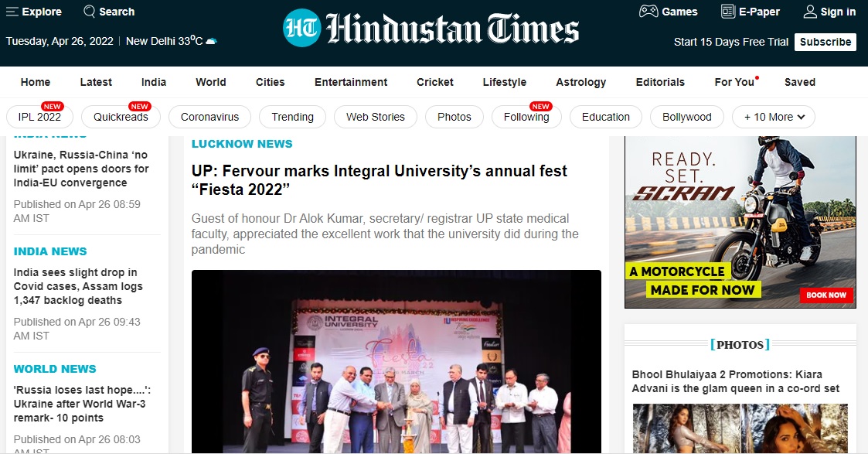Viewport: 868px width, 454px height.
Task: Open the Games controller icon
Action: 648,11
